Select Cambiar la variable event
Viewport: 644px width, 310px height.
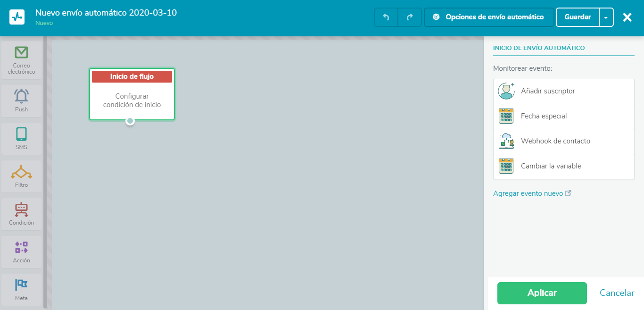coord(564,166)
